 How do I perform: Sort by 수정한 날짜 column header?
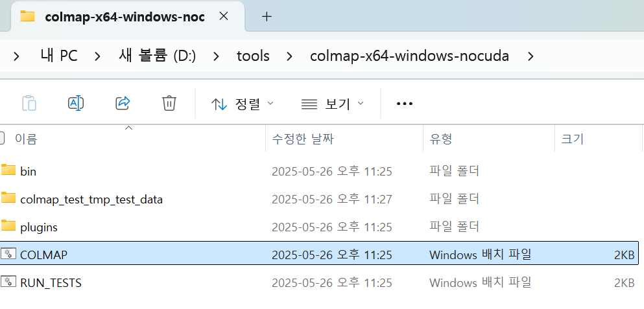[302, 139]
